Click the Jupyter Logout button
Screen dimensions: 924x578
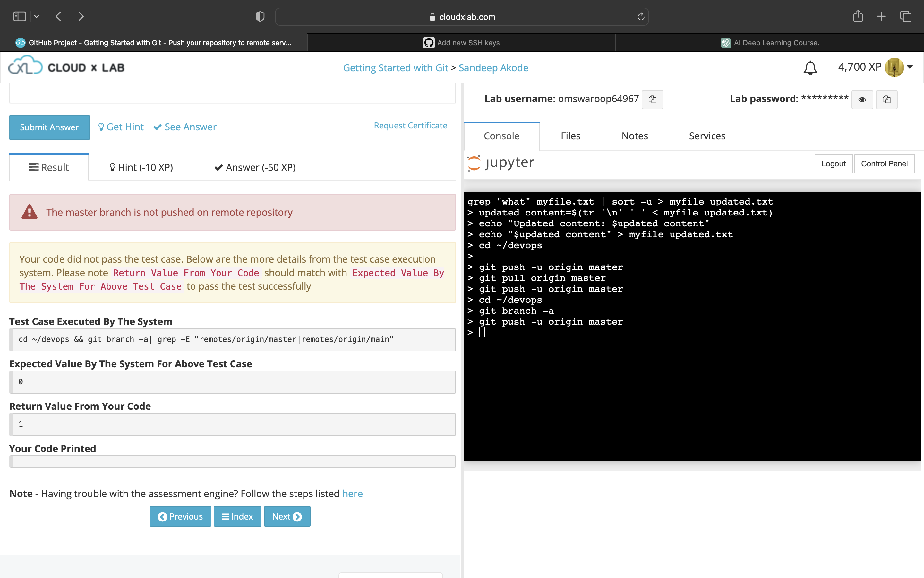click(x=834, y=164)
